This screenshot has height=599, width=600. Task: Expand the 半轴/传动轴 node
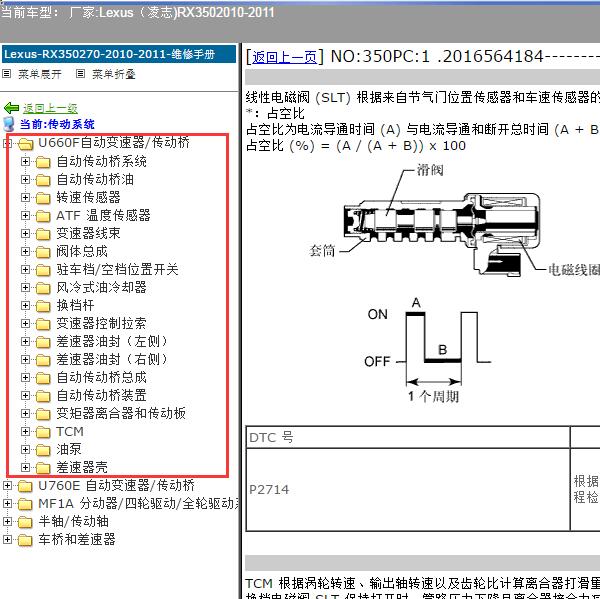pos(7,522)
